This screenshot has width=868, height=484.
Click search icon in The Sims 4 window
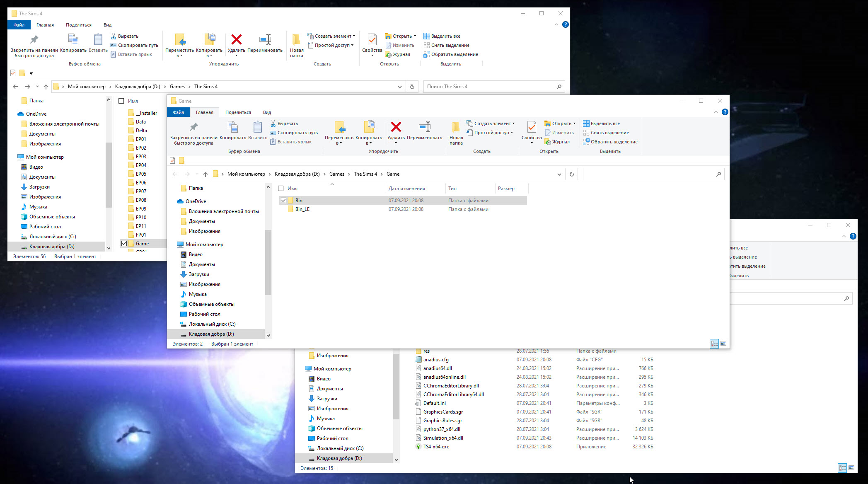coord(559,87)
